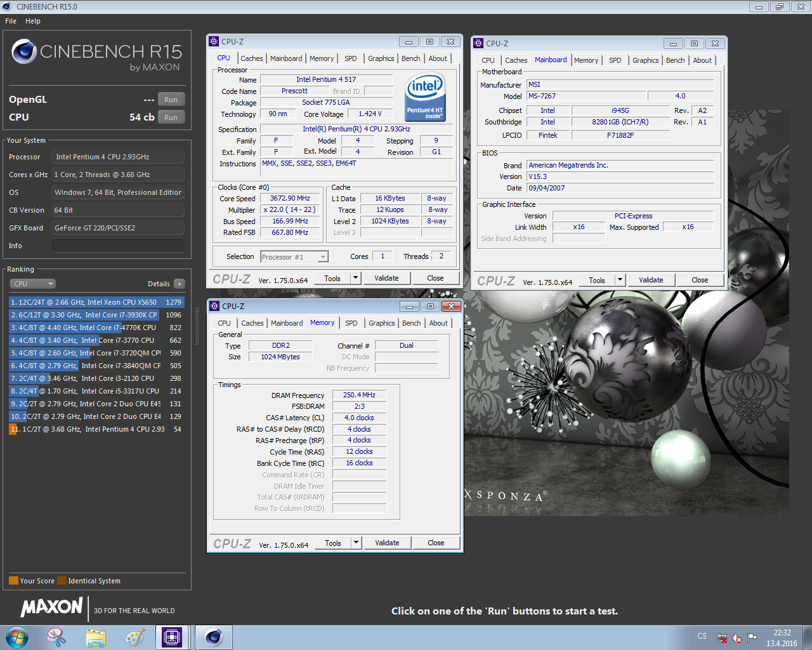This screenshot has width=812, height=650.
Task: Open the Ranking CPU dropdown
Action: click(33, 284)
